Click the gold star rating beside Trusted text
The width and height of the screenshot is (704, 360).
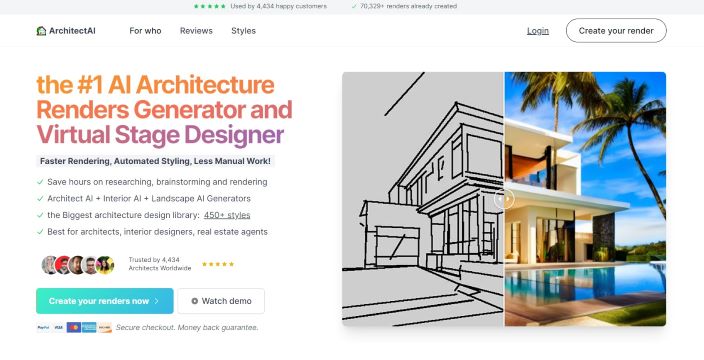[218, 264]
